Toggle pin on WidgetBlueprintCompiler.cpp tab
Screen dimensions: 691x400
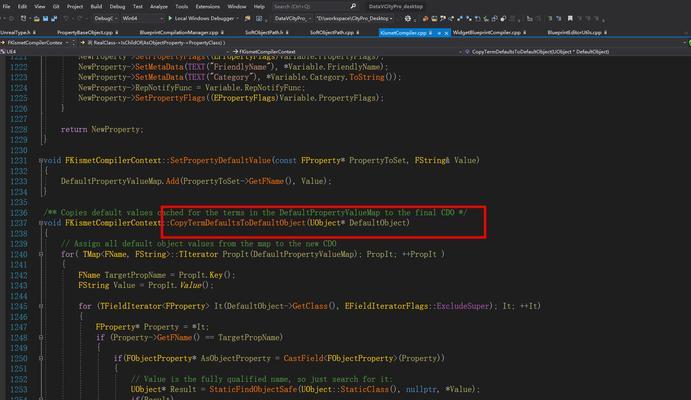(x=524, y=33)
